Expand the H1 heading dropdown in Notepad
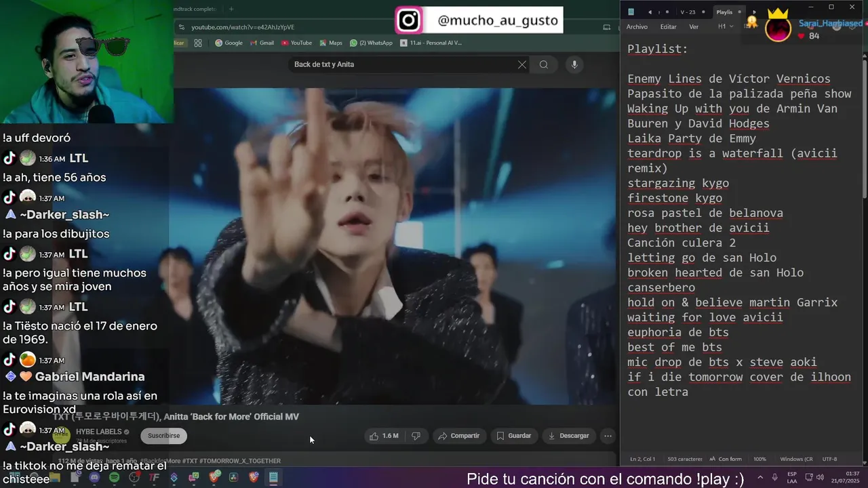 (x=726, y=27)
